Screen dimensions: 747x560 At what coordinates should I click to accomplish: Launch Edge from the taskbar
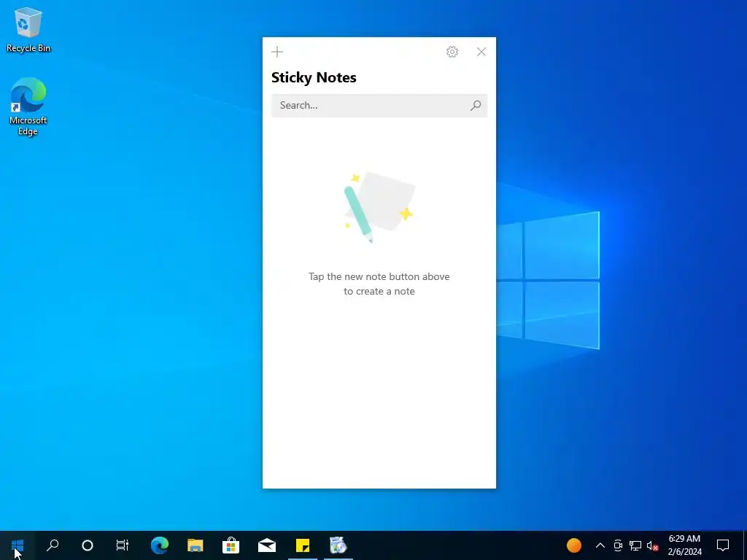tap(160, 545)
